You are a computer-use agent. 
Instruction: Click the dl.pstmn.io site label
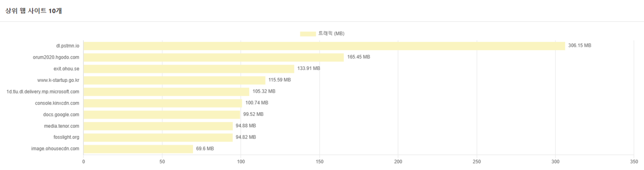tap(68, 46)
